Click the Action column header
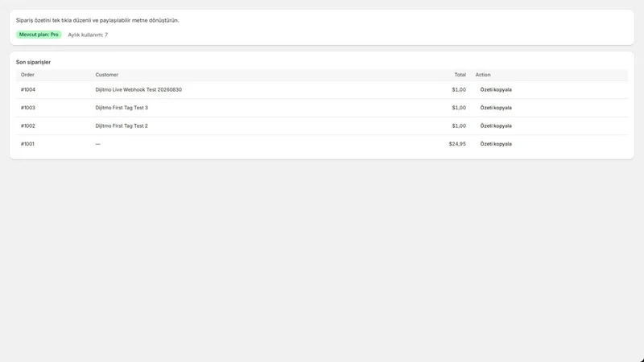Viewport: 644px width, 362px height. 483,75
